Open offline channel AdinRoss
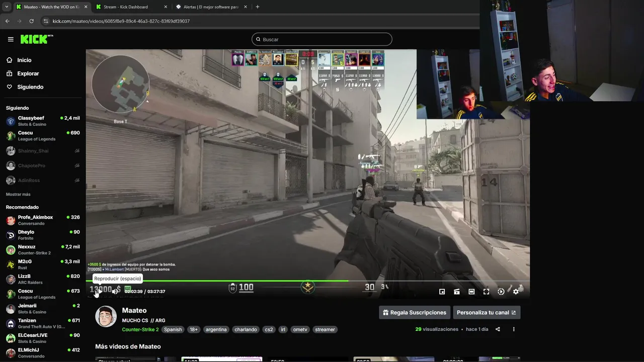Image resolution: width=644 pixels, height=362 pixels. tap(43, 180)
